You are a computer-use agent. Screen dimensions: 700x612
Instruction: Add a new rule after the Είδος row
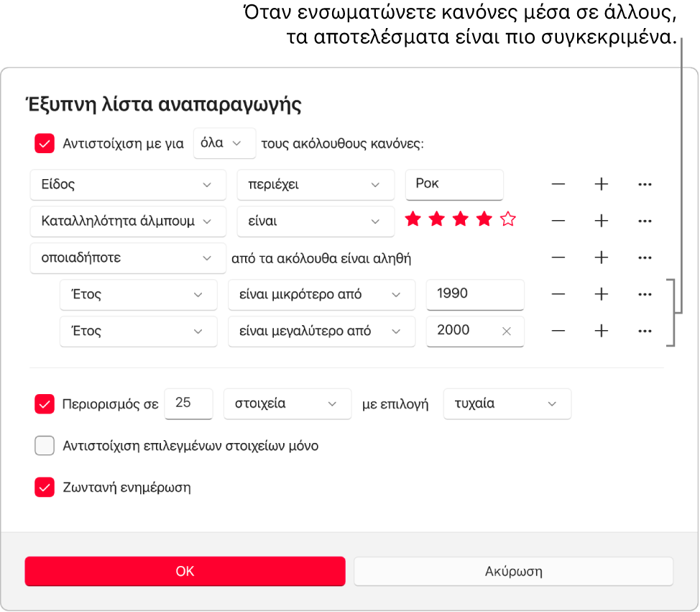601,184
